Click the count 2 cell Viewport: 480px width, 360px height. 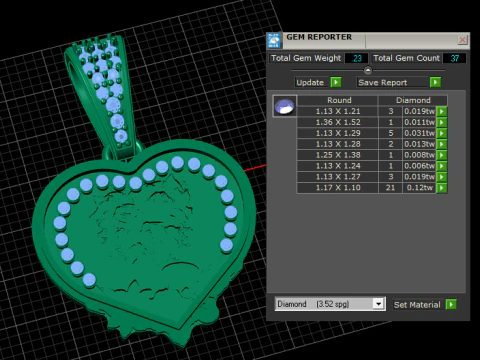click(x=390, y=144)
